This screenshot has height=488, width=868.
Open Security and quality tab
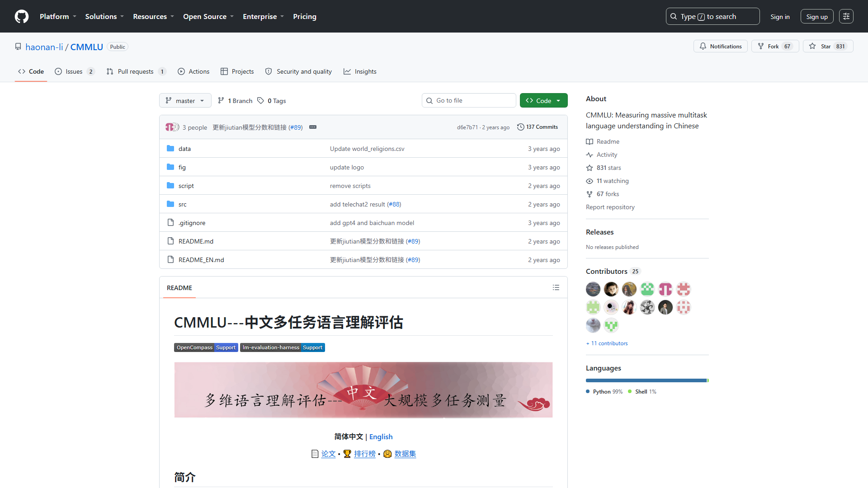pos(298,71)
